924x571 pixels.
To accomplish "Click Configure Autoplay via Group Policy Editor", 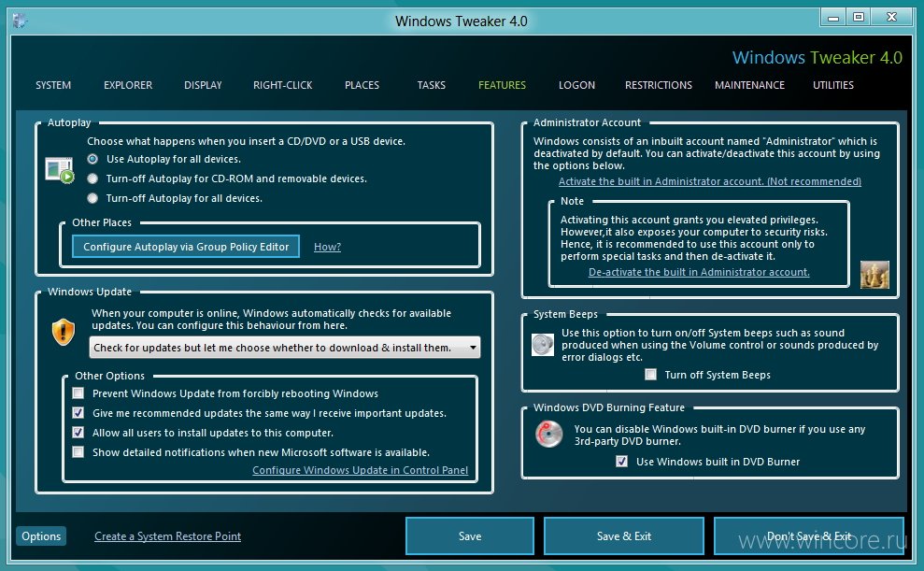I will pyautogui.click(x=186, y=247).
